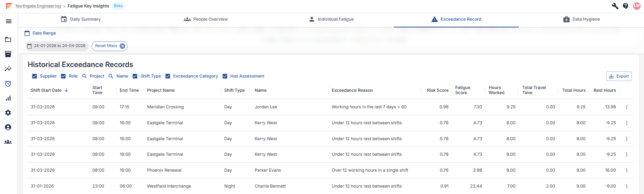
Task: Open the hamburger navigation menu
Action: [9, 21]
